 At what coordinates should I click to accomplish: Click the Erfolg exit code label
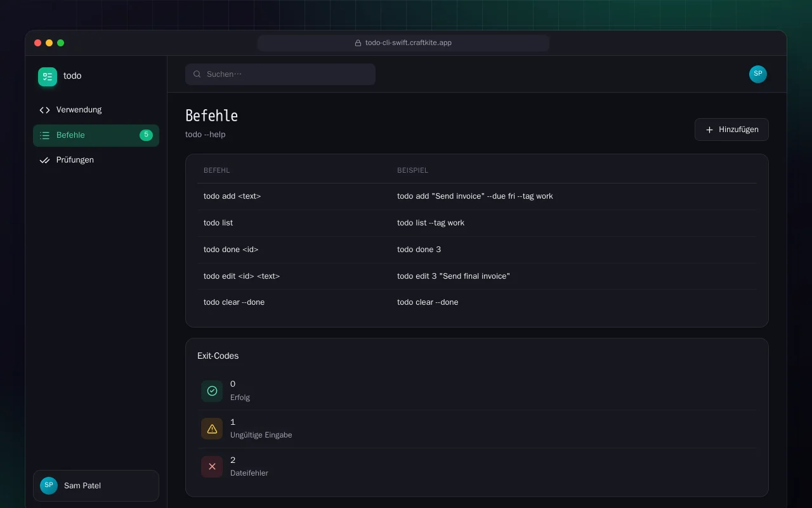[240, 398]
